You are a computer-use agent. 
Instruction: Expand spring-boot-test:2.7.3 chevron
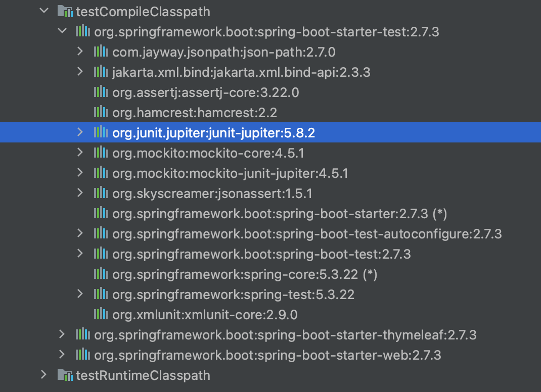80,254
